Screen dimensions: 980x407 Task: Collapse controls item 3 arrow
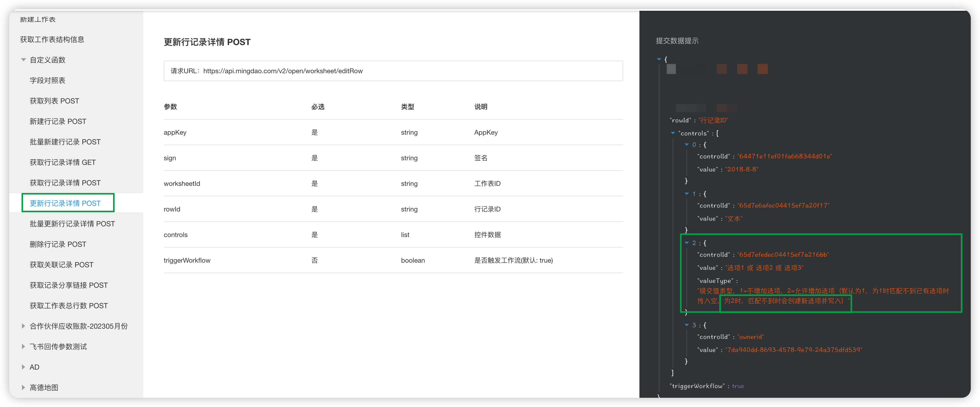[687, 325]
